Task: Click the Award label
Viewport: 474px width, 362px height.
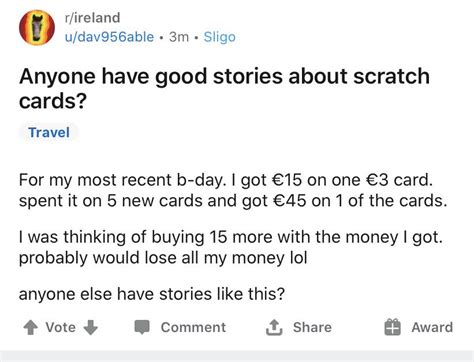Action: click(432, 327)
